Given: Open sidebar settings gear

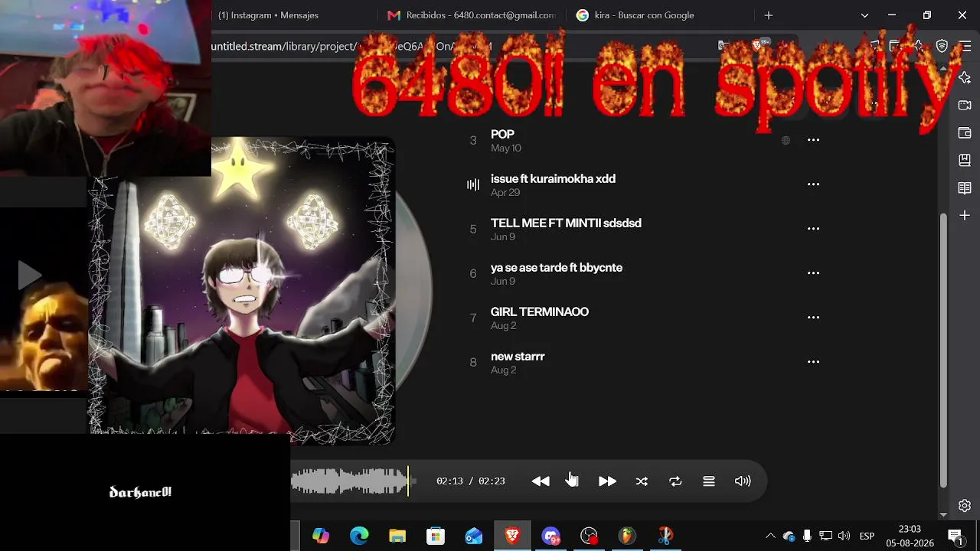Looking at the screenshot, I should tap(965, 506).
